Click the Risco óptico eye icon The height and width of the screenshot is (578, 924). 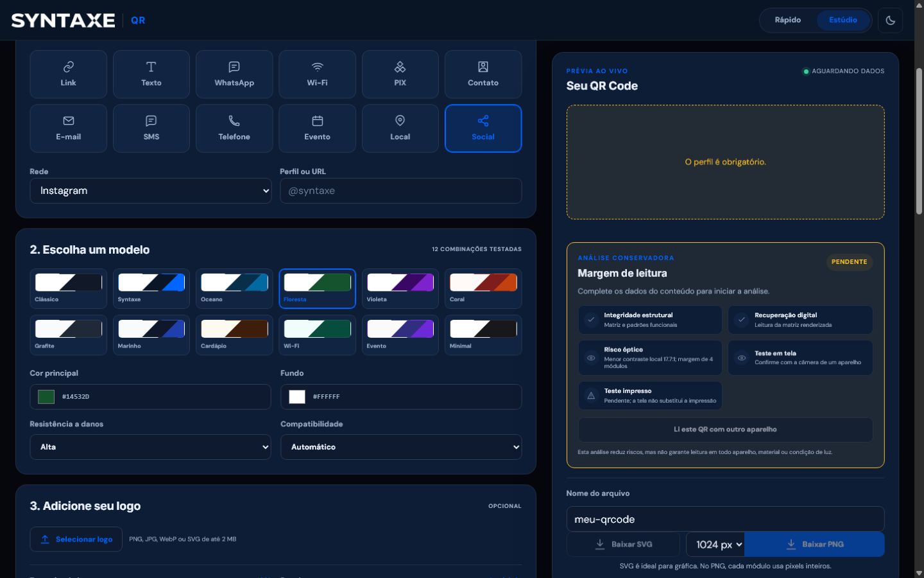click(x=591, y=358)
